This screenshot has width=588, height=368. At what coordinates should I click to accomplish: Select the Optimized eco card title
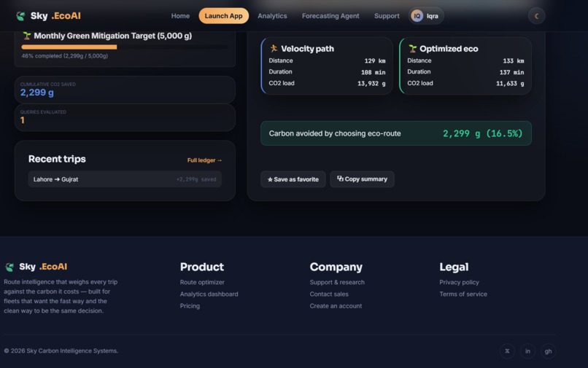(x=449, y=49)
